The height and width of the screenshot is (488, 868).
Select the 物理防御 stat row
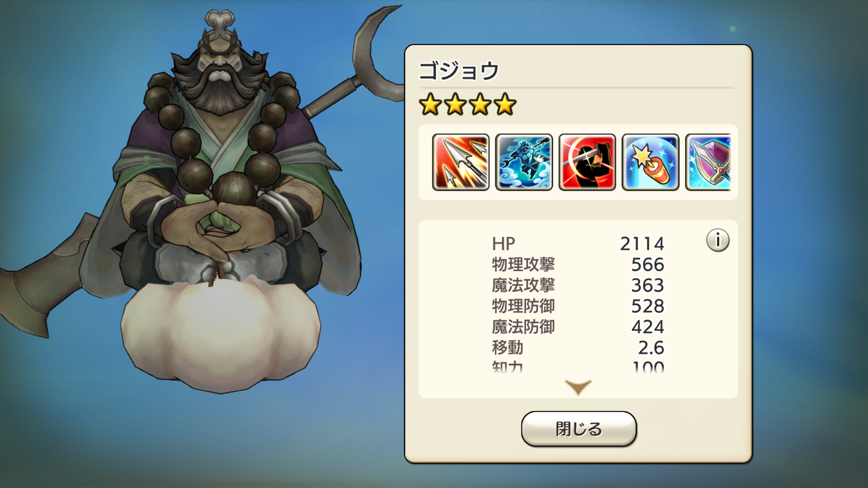(578, 306)
